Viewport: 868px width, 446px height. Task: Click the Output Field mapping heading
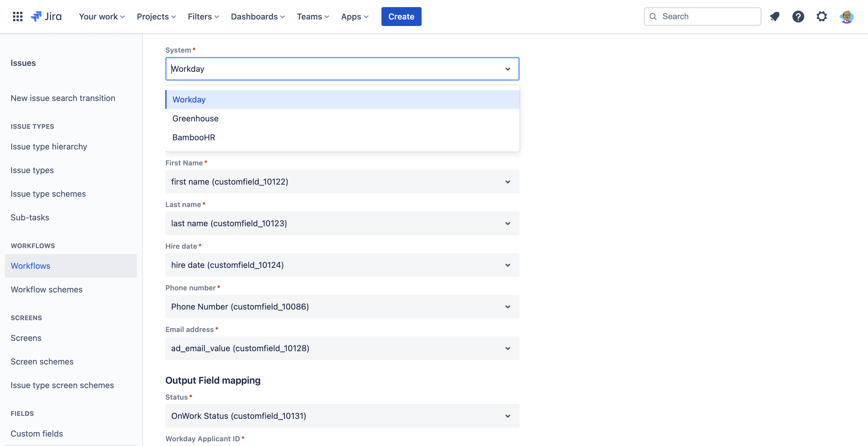213,380
